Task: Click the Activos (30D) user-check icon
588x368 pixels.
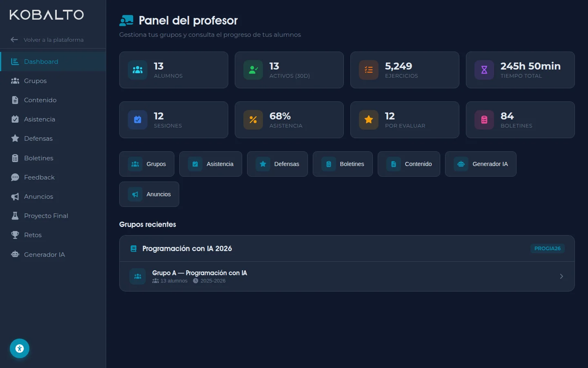Action: point(253,70)
